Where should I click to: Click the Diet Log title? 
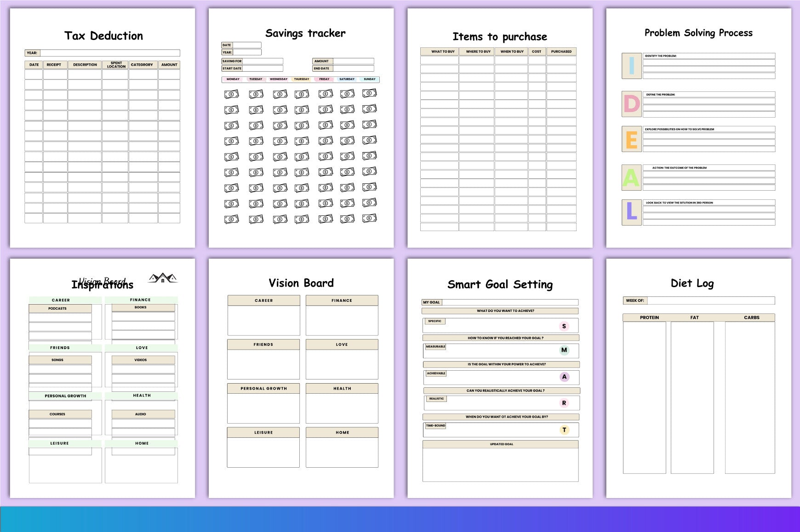(x=692, y=283)
